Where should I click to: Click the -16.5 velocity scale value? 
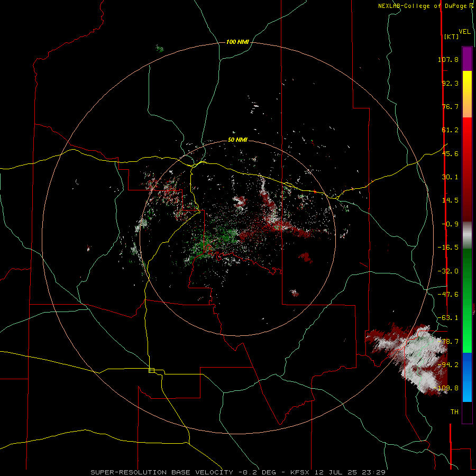point(448,248)
